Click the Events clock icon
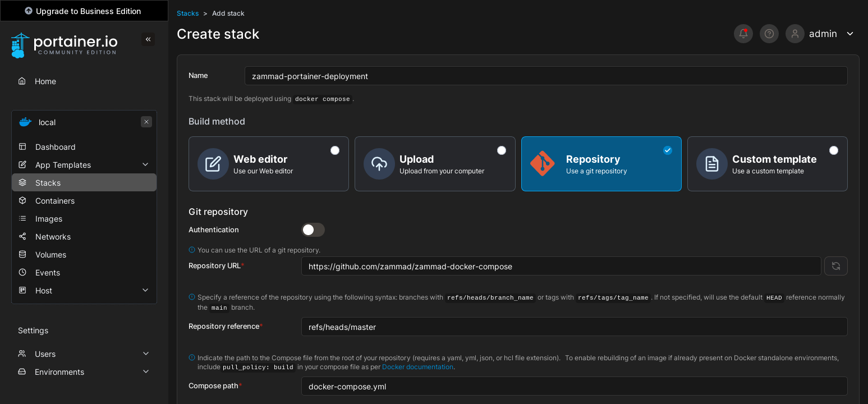 click(x=22, y=272)
